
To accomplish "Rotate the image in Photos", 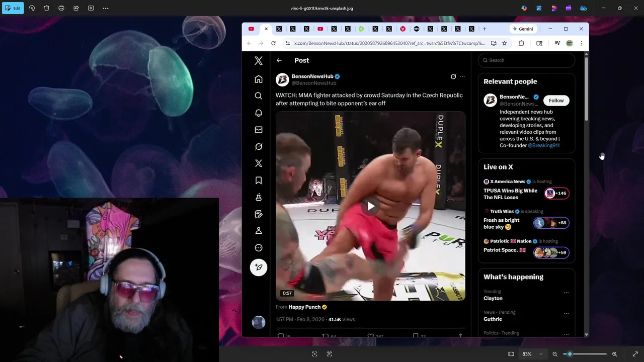I will (x=32, y=8).
